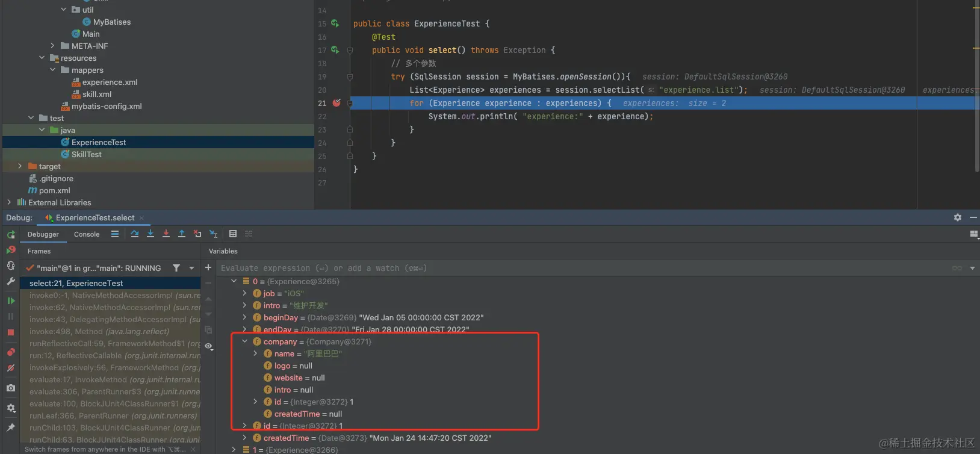Click the wrench icon in debug sidebar

tap(11, 281)
